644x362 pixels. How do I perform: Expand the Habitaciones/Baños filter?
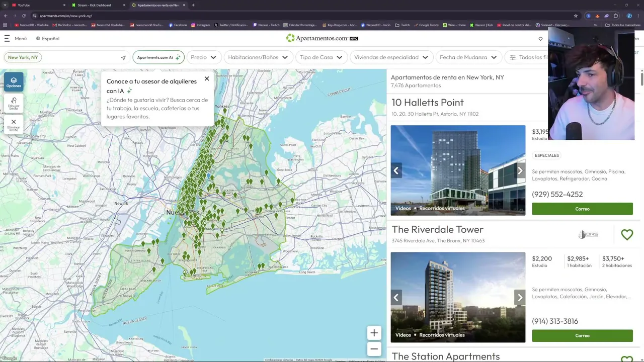point(259,57)
